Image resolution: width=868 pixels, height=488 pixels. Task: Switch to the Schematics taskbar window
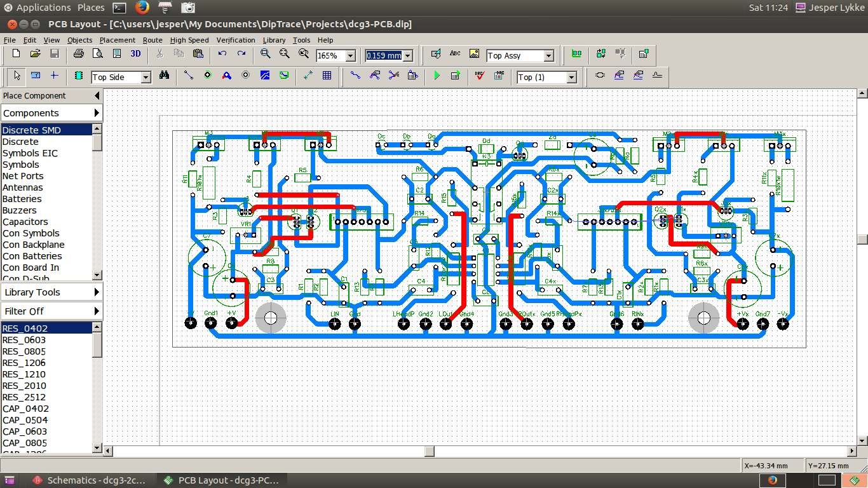(89, 480)
